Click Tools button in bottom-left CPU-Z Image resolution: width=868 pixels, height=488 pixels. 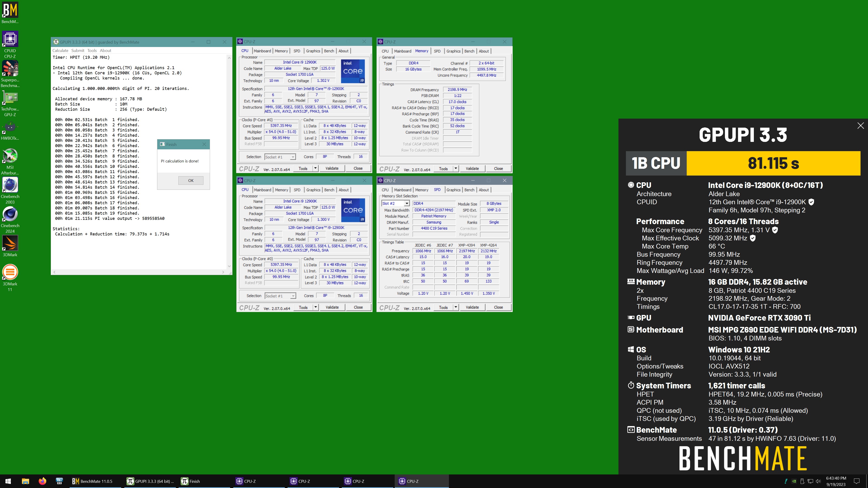tap(303, 307)
